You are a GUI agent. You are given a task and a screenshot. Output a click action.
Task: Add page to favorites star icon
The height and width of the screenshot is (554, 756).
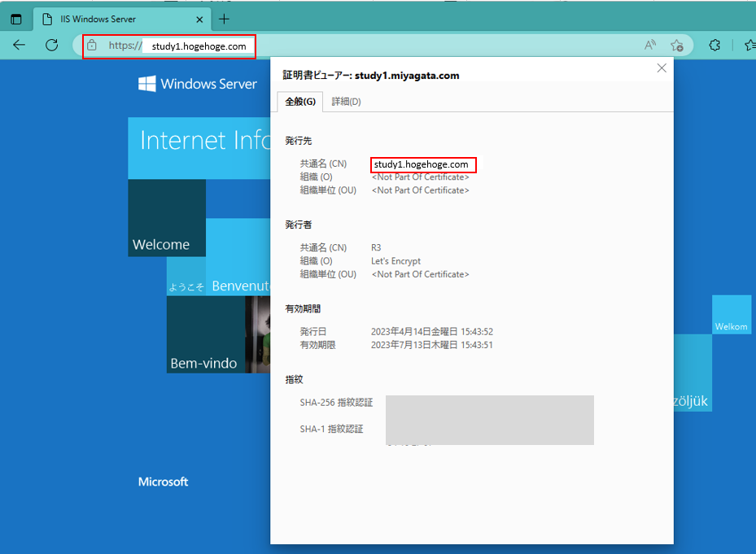[677, 46]
